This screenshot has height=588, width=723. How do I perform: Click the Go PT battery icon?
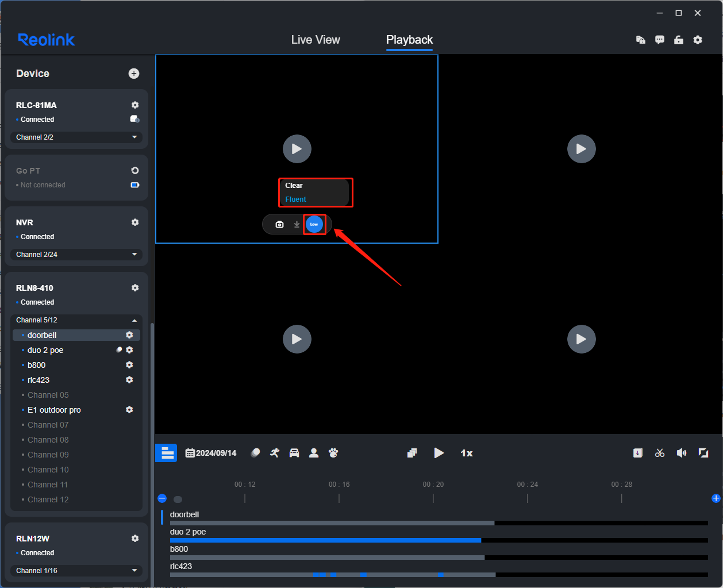pyautogui.click(x=135, y=185)
